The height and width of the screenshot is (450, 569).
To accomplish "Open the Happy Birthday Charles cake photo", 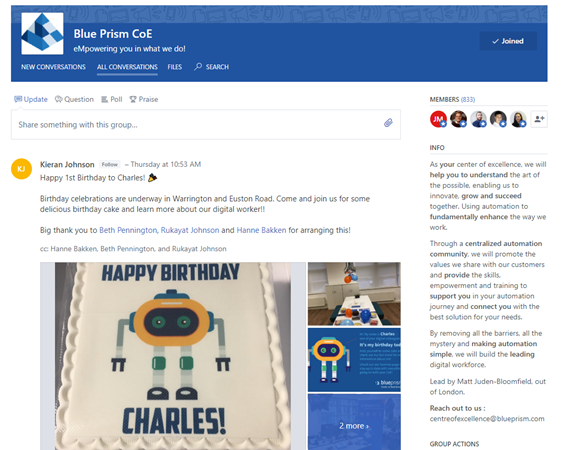I will (173, 356).
